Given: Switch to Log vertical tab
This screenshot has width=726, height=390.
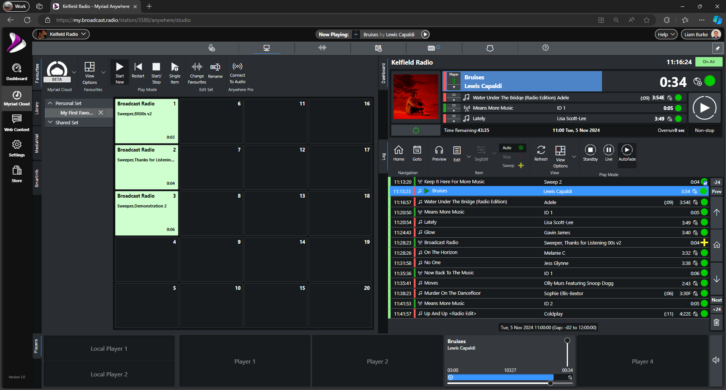Looking at the screenshot, I should (x=383, y=157).
